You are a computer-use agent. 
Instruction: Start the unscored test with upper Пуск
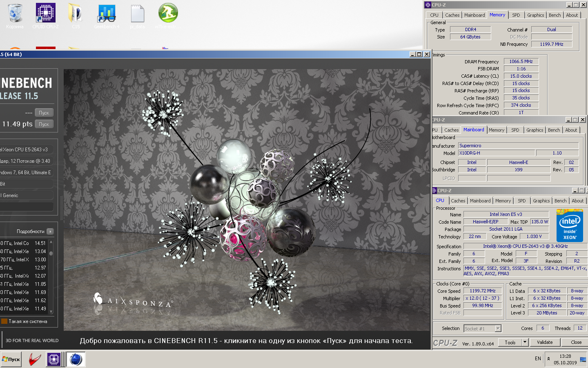pyautogui.click(x=44, y=112)
